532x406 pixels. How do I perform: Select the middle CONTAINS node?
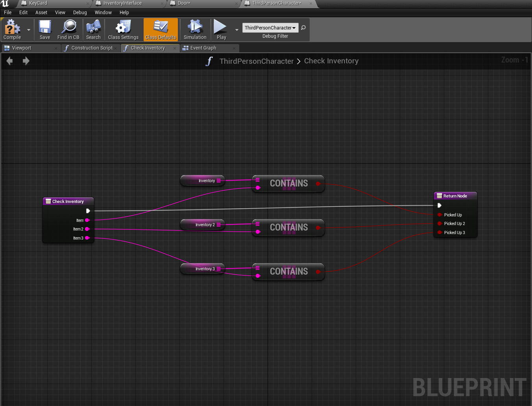point(288,227)
